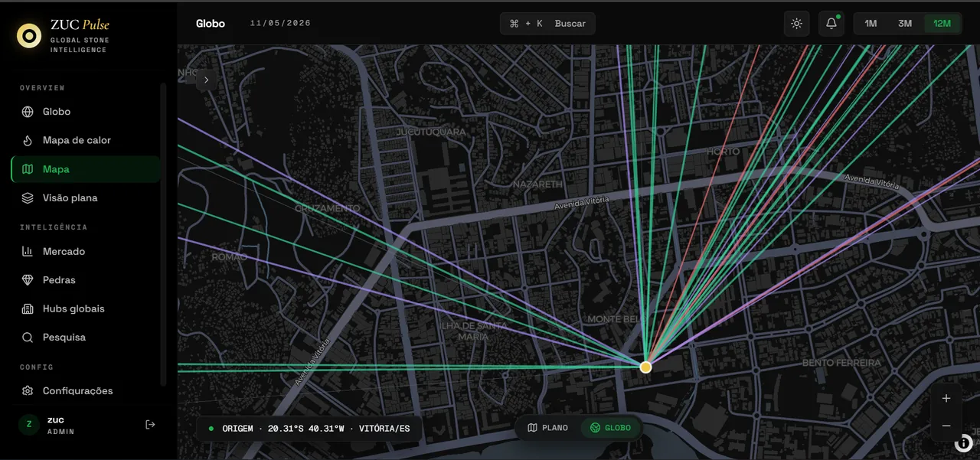Click the Globo page title
Viewport: 980px width, 460px height.
point(211,24)
